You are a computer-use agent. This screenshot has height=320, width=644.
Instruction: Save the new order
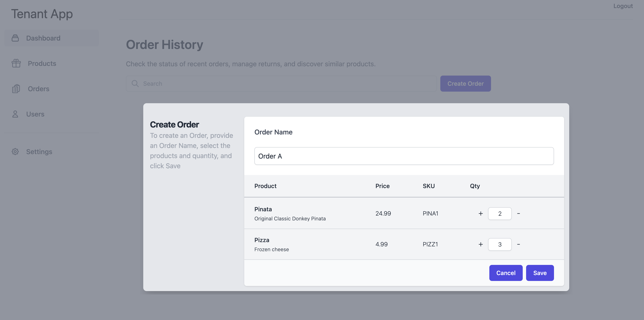click(540, 273)
